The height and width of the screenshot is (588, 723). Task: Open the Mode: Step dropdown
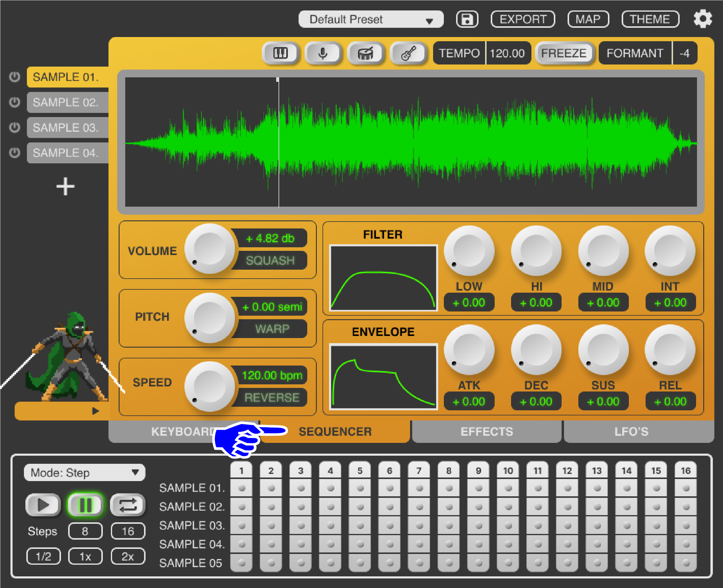pyautogui.click(x=84, y=472)
